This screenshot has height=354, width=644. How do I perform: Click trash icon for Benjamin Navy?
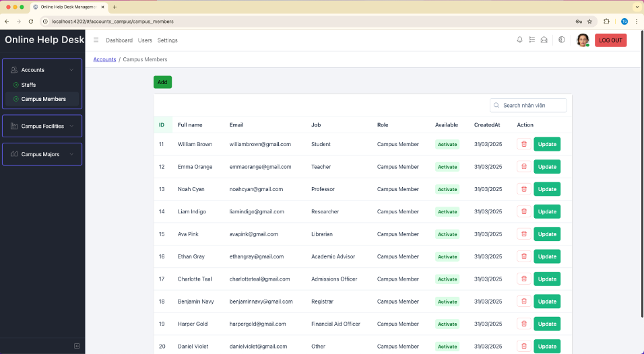coord(523,301)
